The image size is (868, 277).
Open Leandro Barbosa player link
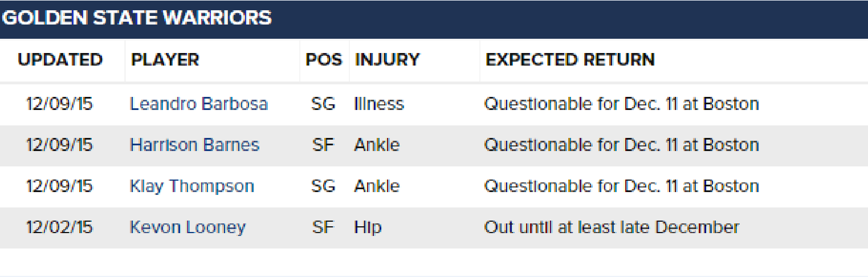(199, 104)
